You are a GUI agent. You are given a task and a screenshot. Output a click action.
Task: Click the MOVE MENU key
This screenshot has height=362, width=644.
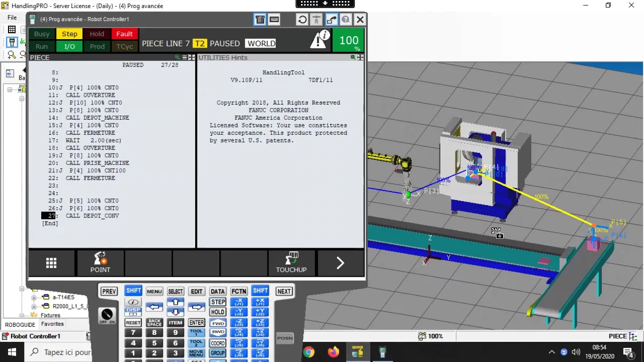(197, 353)
